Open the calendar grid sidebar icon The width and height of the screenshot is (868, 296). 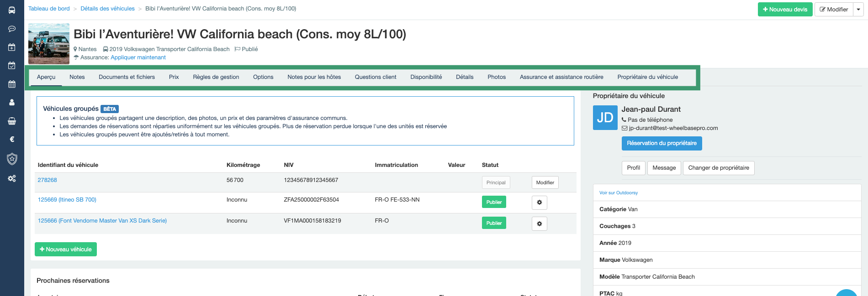pos(12,84)
